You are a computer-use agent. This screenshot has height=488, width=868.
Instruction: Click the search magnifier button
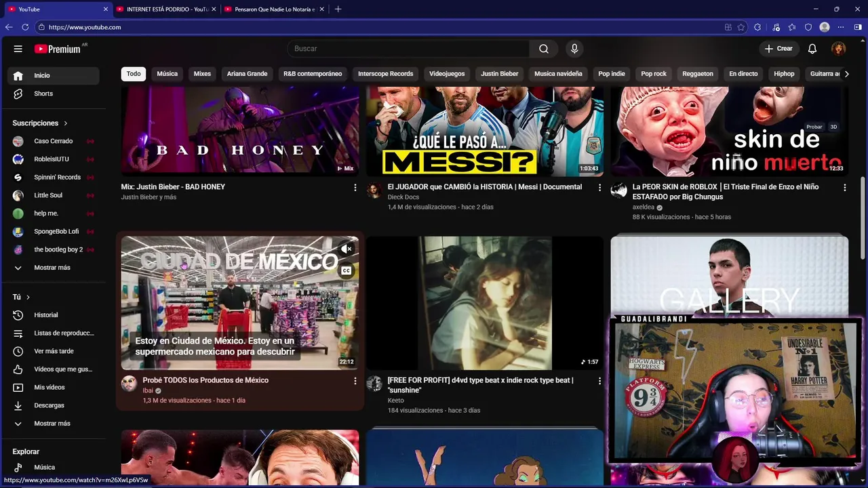[544, 49]
